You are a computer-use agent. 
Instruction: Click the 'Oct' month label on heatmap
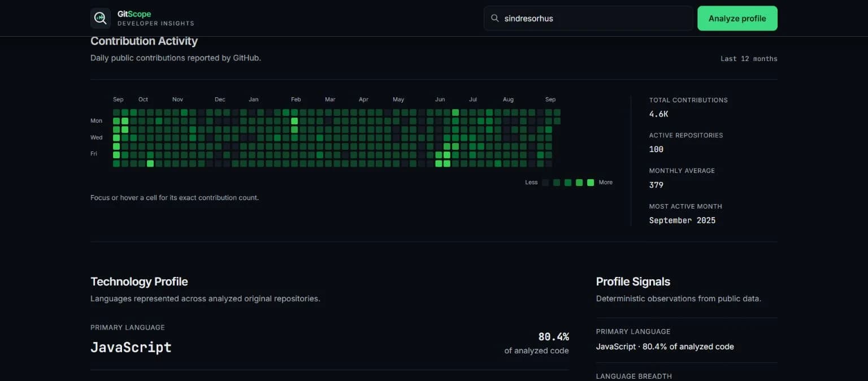pyautogui.click(x=143, y=99)
